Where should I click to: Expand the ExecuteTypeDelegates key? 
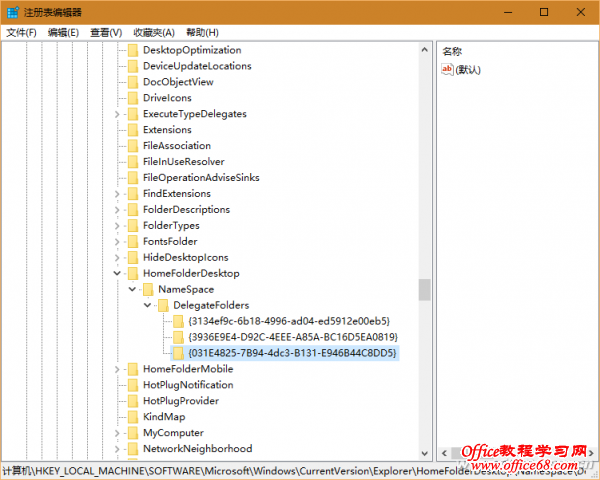click(117, 114)
